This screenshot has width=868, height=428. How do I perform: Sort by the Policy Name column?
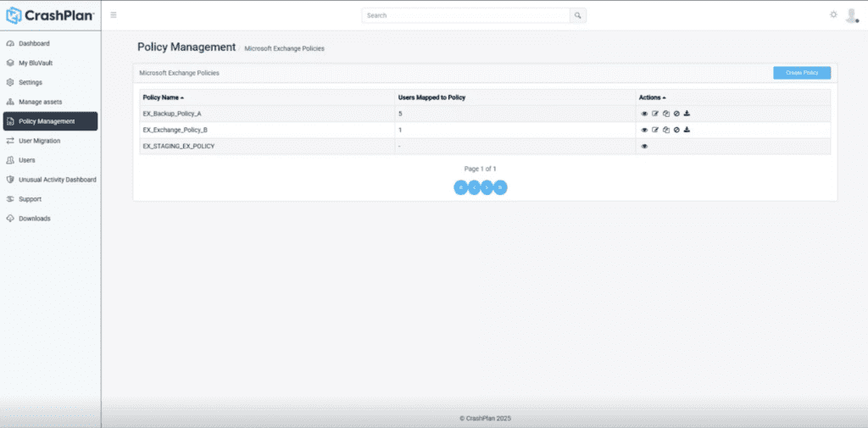tap(164, 97)
